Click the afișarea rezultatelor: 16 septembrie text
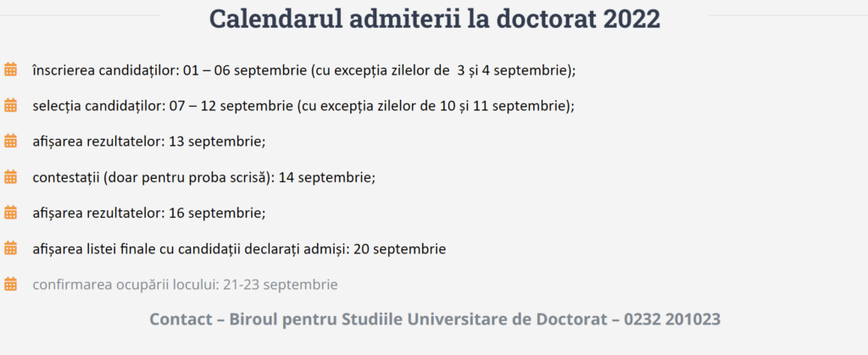Screen dimensions: 868x355 (149, 214)
